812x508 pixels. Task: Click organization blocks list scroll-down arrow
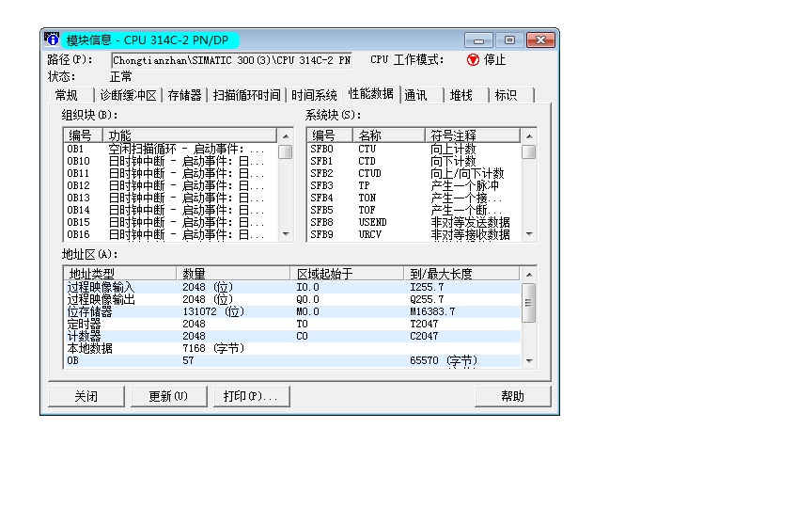click(x=286, y=234)
